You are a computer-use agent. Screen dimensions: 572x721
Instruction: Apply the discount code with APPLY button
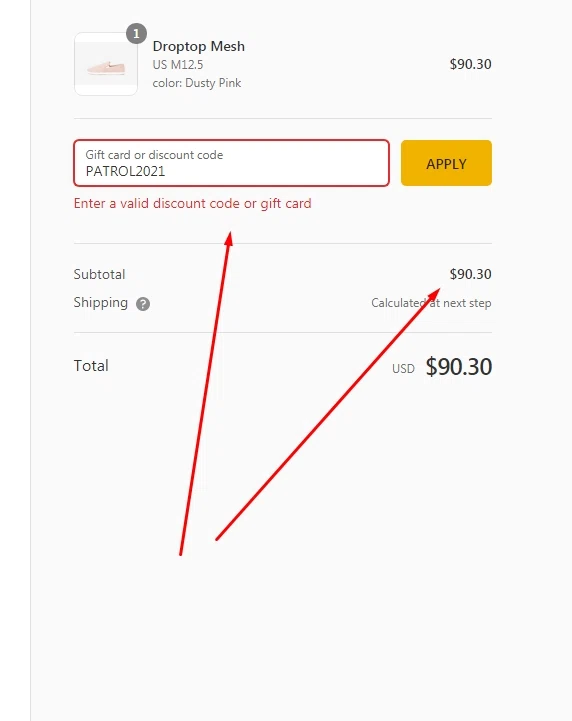coord(446,163)
